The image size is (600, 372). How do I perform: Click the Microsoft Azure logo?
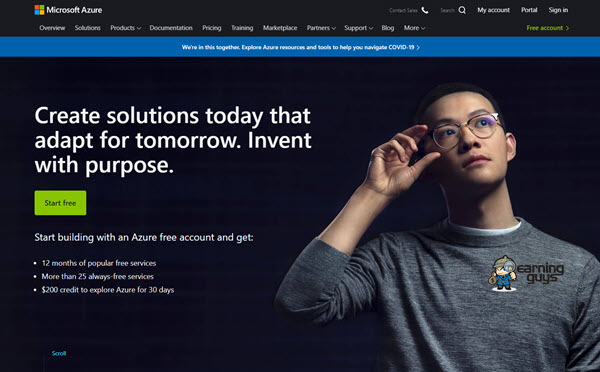[x=68, y=10]
